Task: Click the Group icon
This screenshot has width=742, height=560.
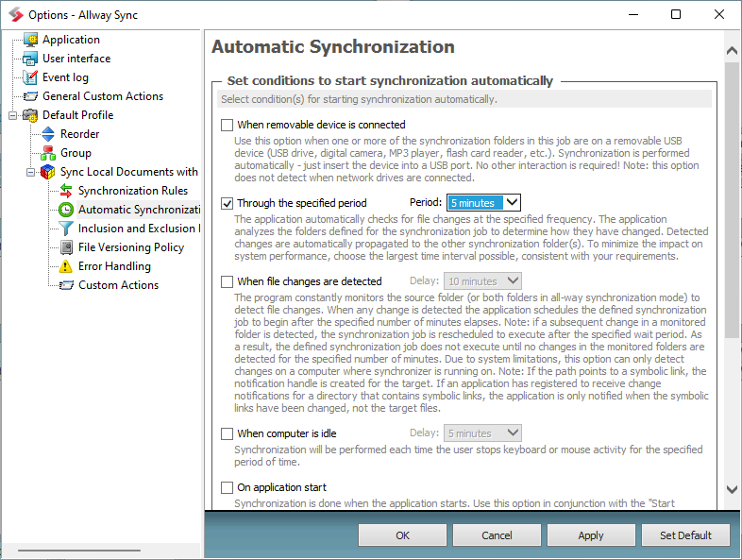Action: pyautogui.click(x=48, y=153)
